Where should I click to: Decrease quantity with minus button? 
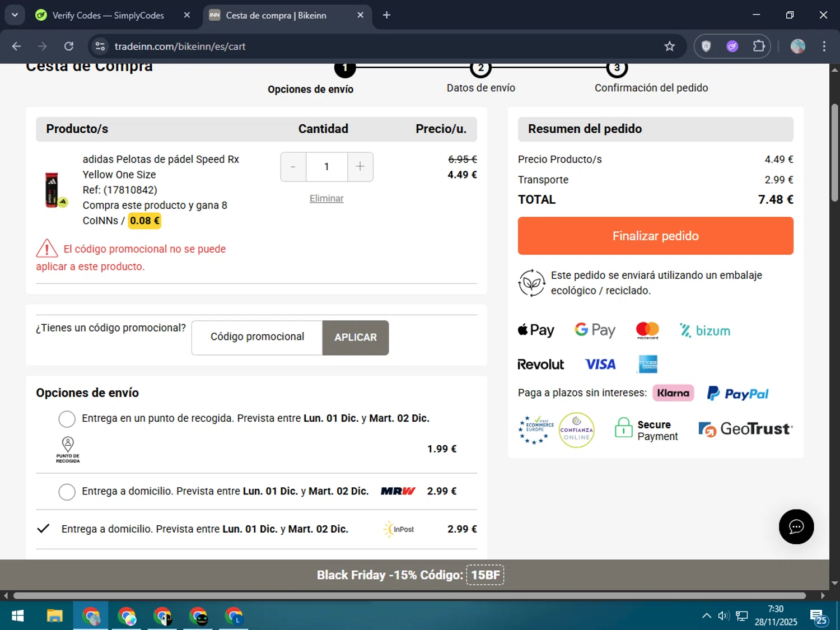293,167
